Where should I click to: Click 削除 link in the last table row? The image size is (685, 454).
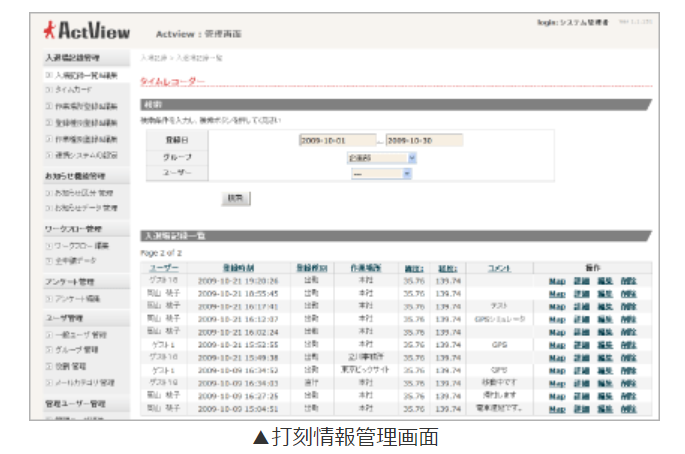pos(628,409)
